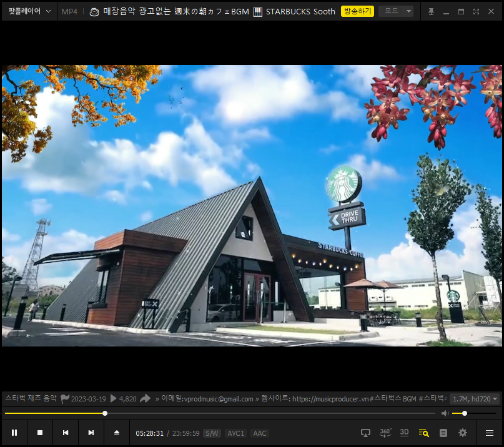
Task: Open the hamburger playlist panel menu
Action: click(490, 433)
